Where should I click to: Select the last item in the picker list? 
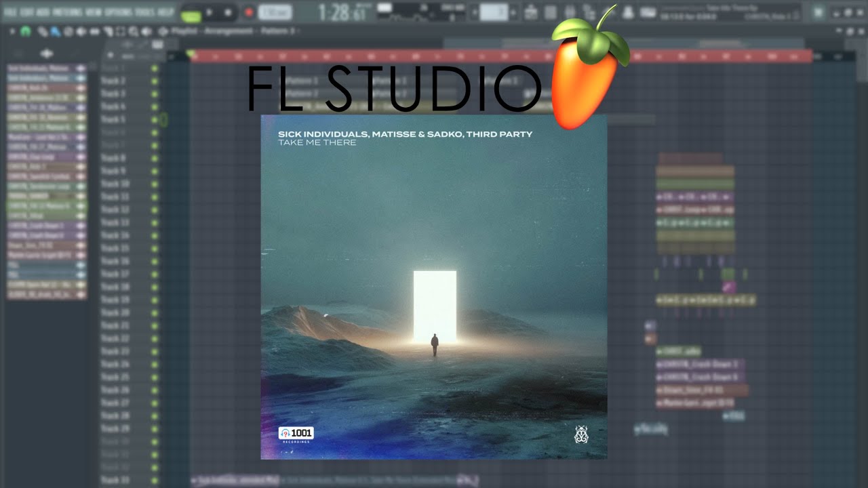pyautogui.click(x=47, y=295)
